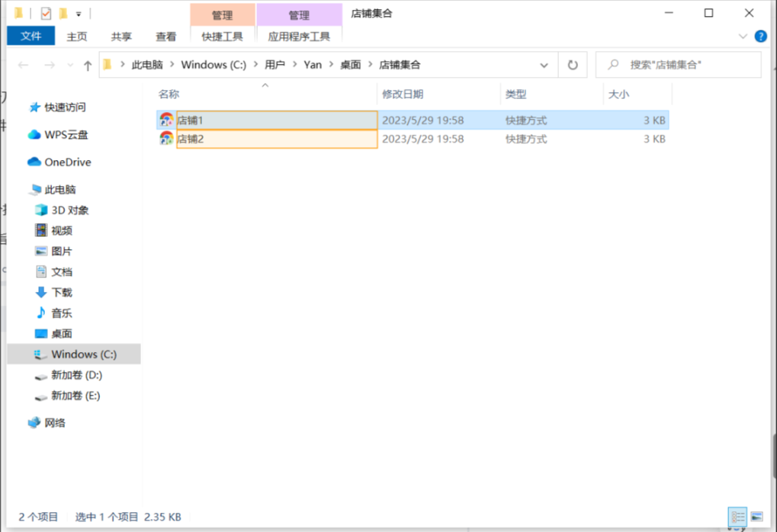
Task: Click the 快捷方式 type of 店铺2
Action: point(526,139)
